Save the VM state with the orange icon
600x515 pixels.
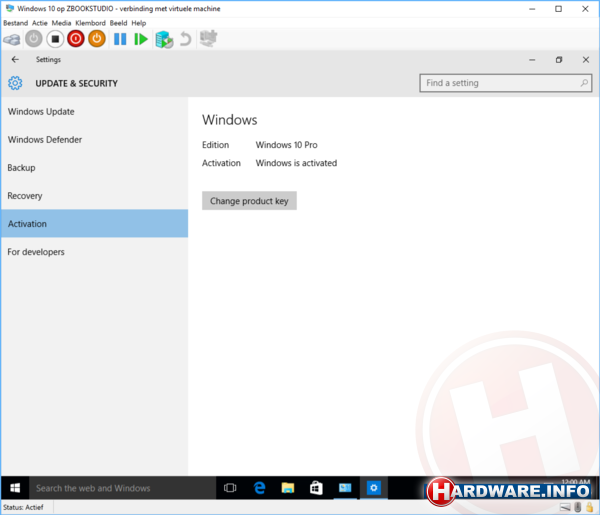tap(97, 39)
